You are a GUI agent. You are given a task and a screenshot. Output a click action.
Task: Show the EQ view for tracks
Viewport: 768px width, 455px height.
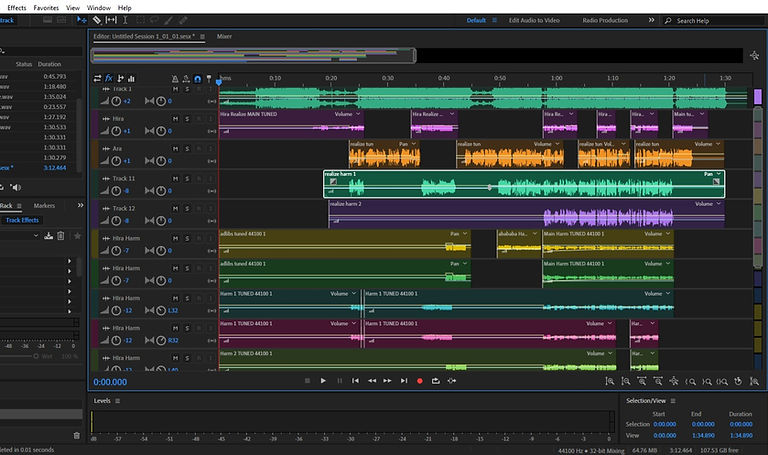[x=131, y=78]
